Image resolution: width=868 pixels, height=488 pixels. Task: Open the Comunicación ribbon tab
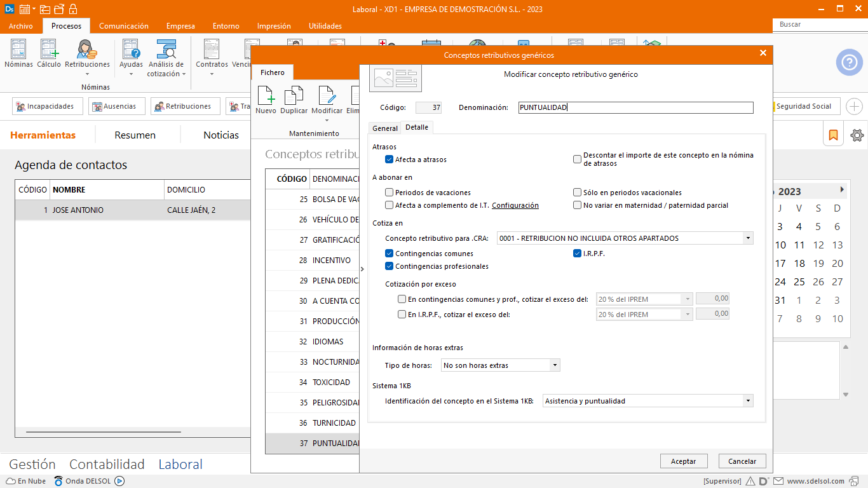point(123,26)
